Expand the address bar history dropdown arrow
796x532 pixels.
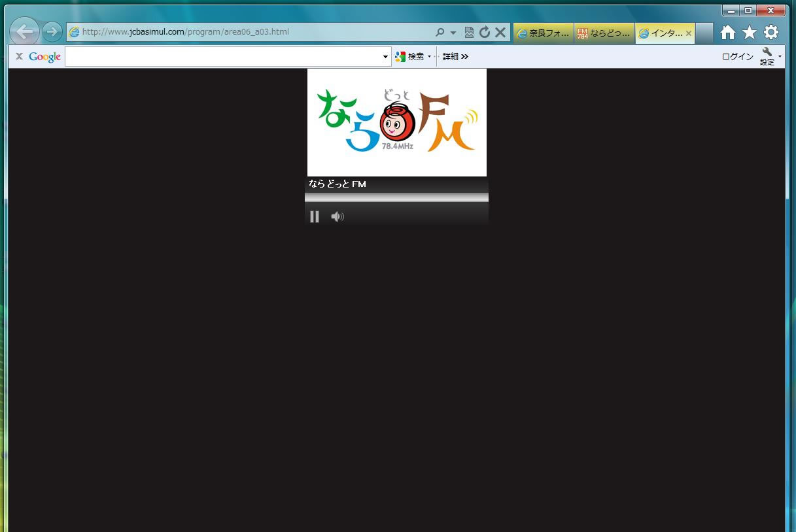(x=453, y=32)
